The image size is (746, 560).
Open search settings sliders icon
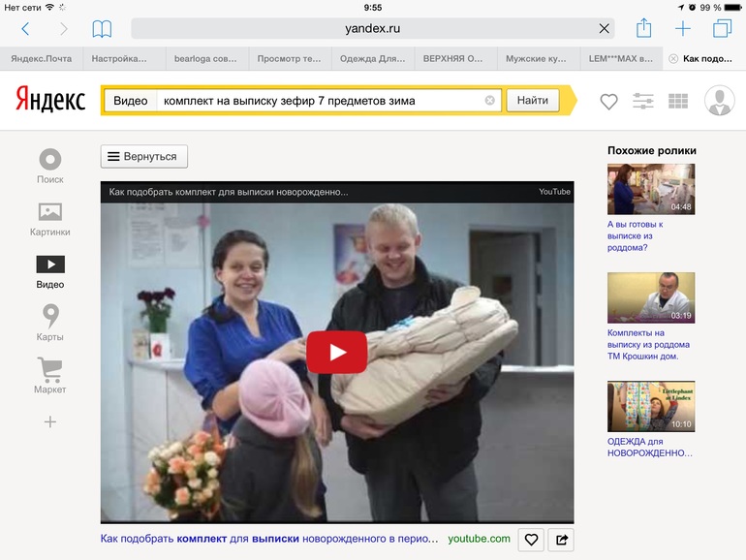click(x=642, y=101)
